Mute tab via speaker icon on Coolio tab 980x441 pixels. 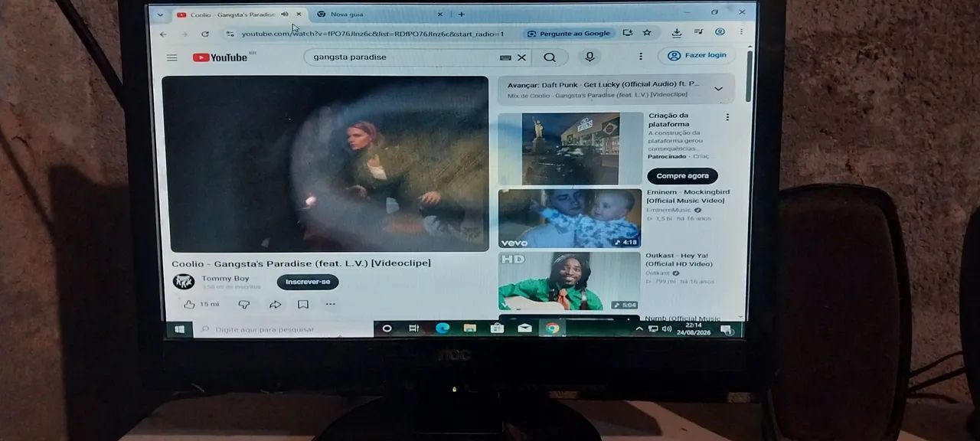(285, 14)
